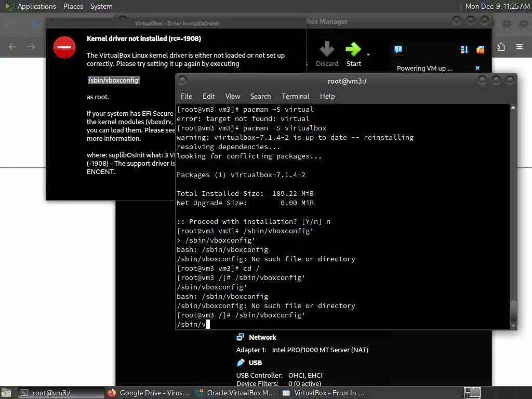Switch to the 'VirtualBox - Error In ...' taskbar entry
The width and height of the screenshot is (532, 399).
(324, 393)
